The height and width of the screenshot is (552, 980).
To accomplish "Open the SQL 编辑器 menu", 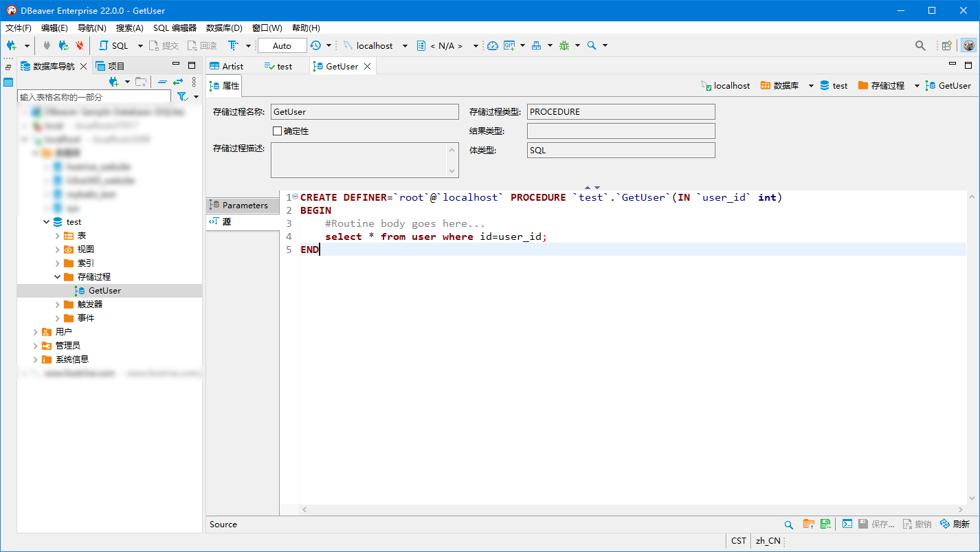I will click(x=175, y=28).
